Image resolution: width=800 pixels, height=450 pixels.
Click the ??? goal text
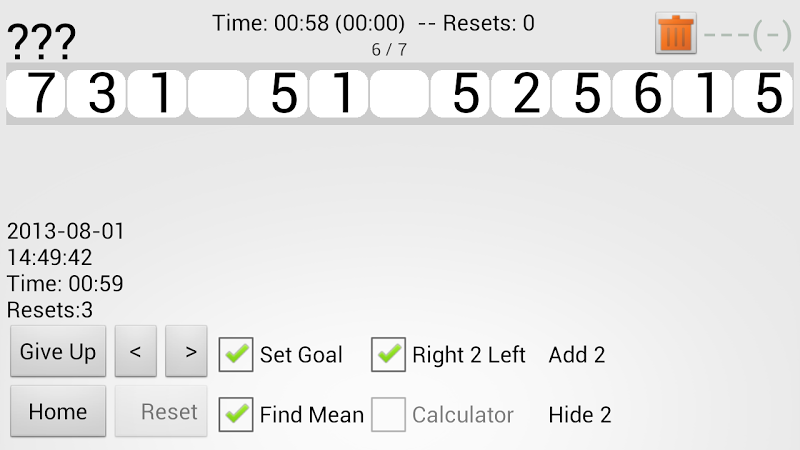point(42,42)
